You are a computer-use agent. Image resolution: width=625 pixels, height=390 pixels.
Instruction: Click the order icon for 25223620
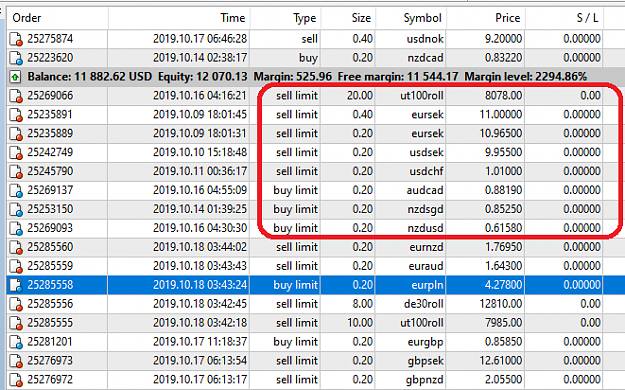click(x=16, y=58)
